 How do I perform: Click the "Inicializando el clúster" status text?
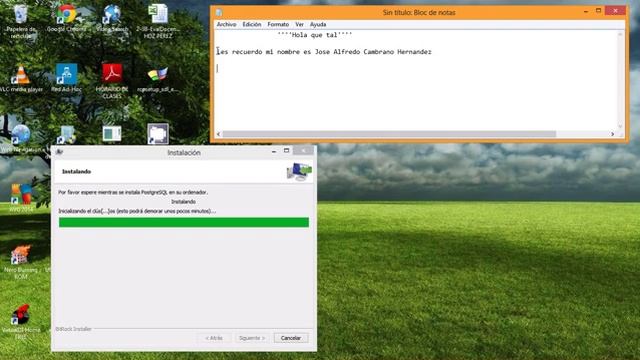pyautogui.click(x=137, y=211)
